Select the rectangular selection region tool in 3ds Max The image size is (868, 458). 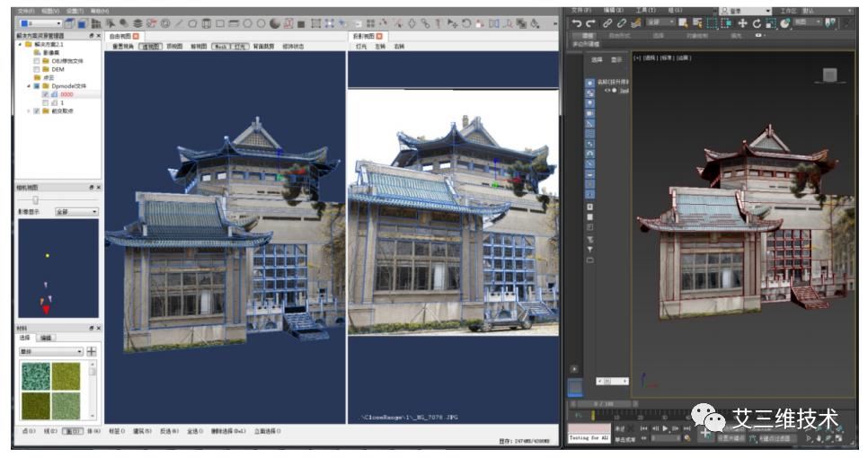point(712,23)
